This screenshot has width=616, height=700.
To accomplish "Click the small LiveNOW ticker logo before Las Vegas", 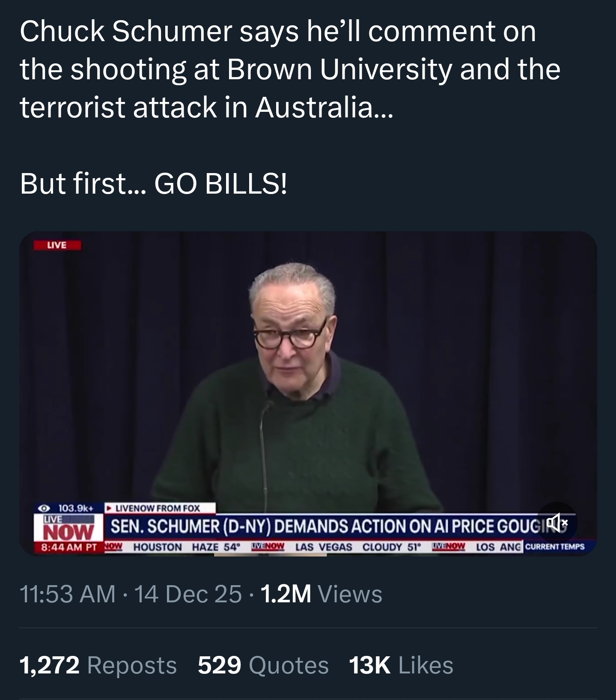I will tap(268, 547).
